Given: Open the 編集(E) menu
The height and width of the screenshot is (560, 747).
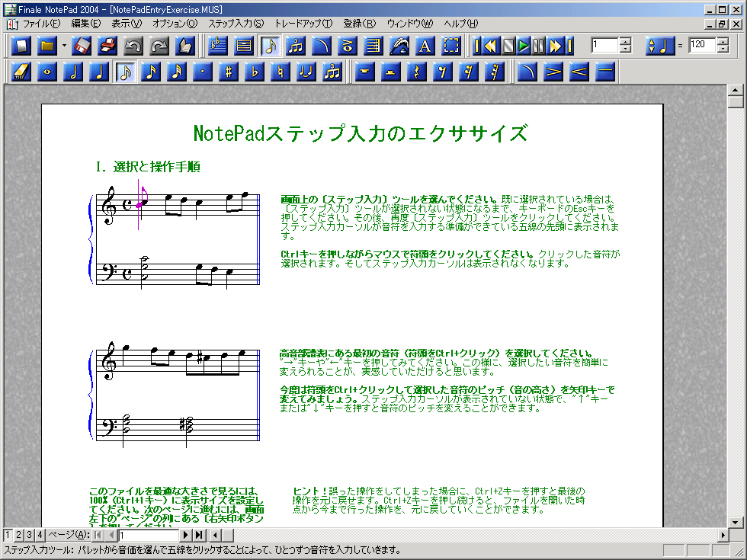Looking at the screenshot, I should tap(85, 24).
